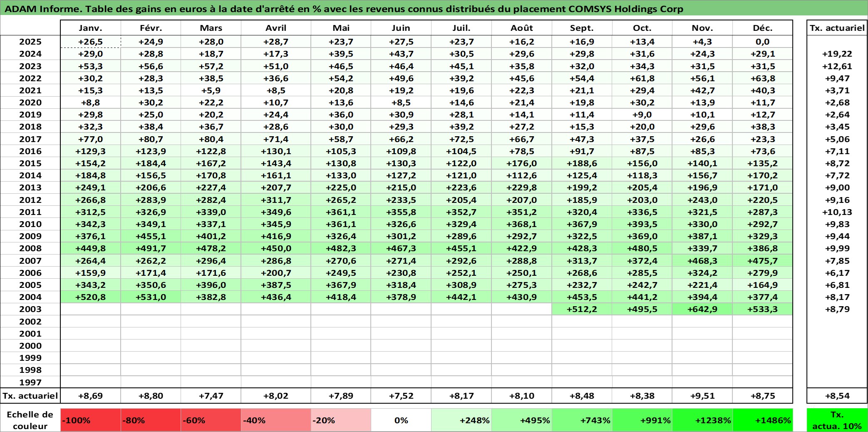
Task: Select the 'Janv.' column header
Action: [90, 28]
